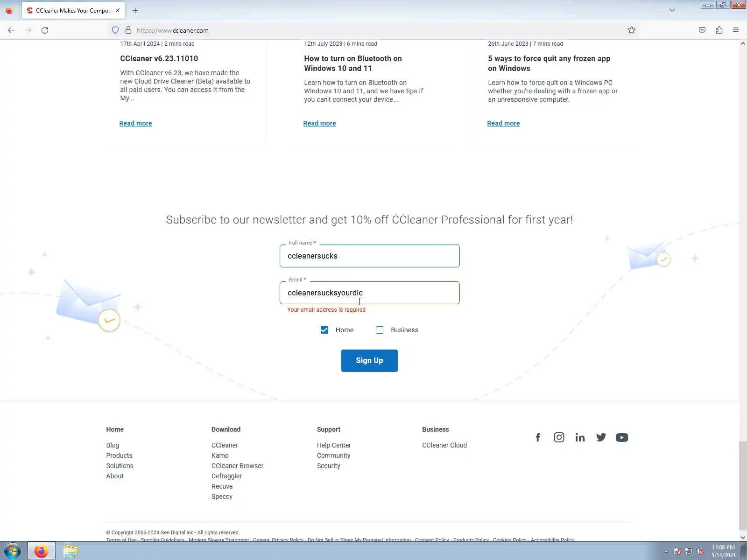Click the Email input field
The image size is (747, 560).
[370, 293]
